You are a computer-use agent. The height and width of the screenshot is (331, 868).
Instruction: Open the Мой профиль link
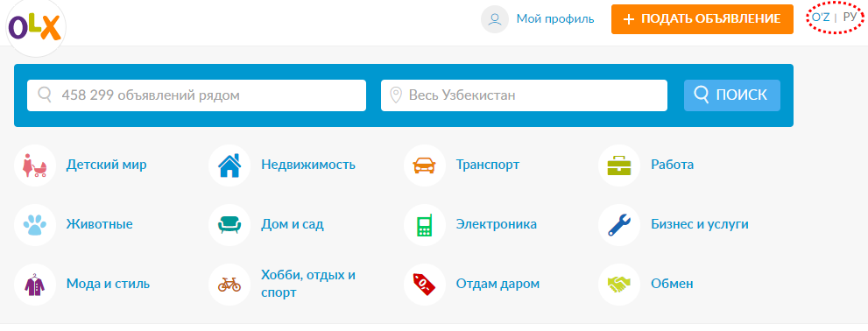(x=555, y=18)
